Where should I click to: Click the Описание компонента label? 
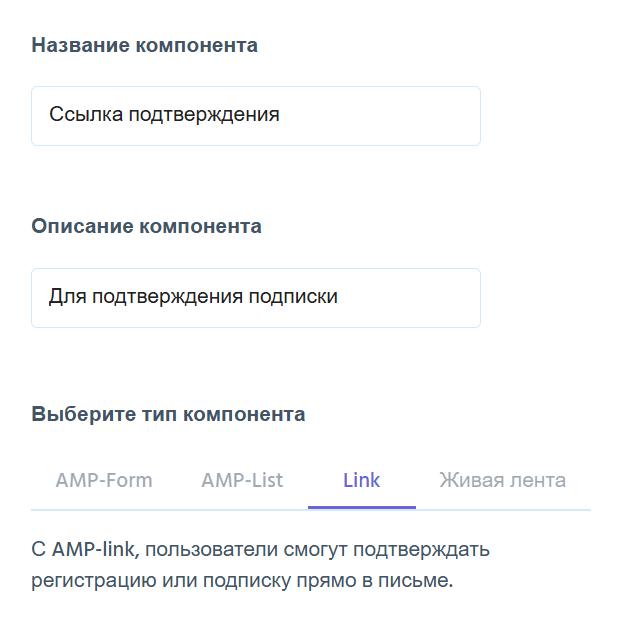146,227
